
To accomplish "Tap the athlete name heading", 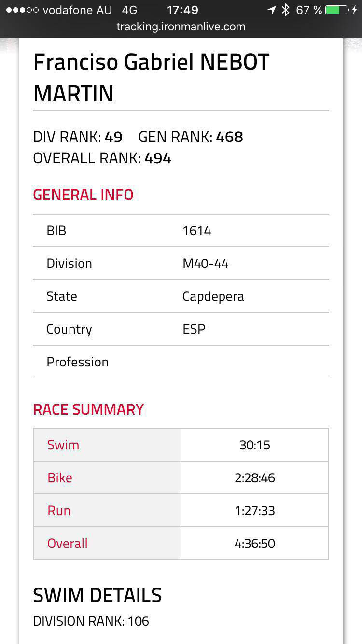I will point(151,78).
